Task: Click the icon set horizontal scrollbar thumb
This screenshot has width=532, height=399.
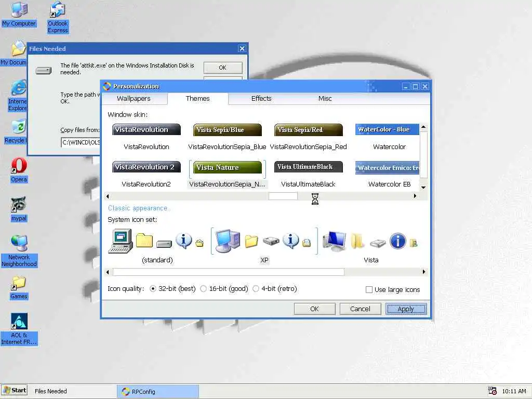Action: coord(229,272)
